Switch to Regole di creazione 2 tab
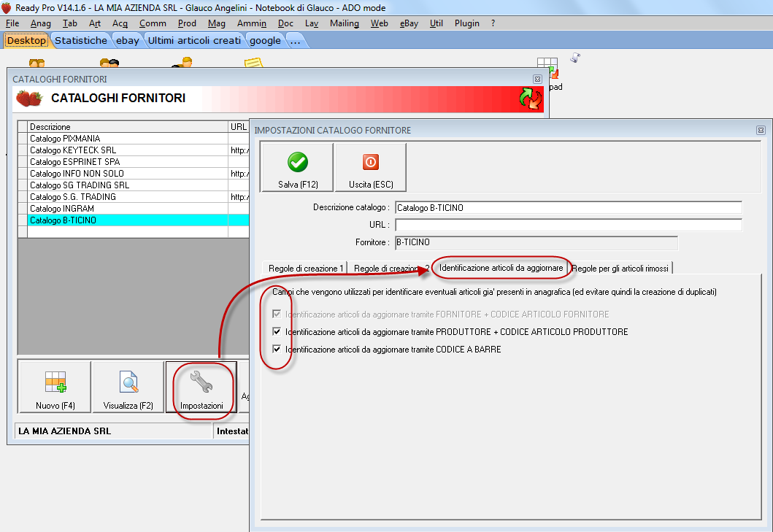This screenshot has width=773, height=532. (x=390, y=269)
